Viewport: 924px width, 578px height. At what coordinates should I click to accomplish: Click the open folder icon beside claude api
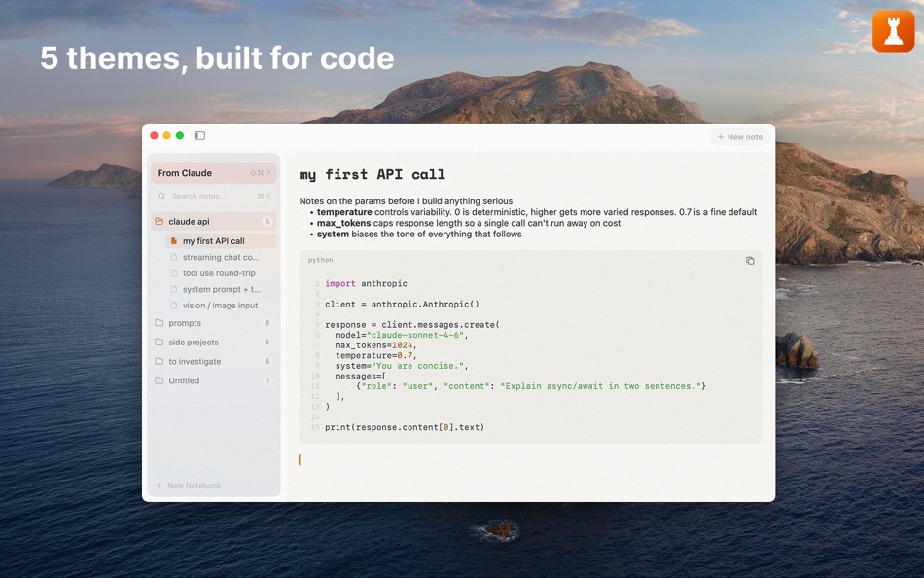[x=160, y=221]
